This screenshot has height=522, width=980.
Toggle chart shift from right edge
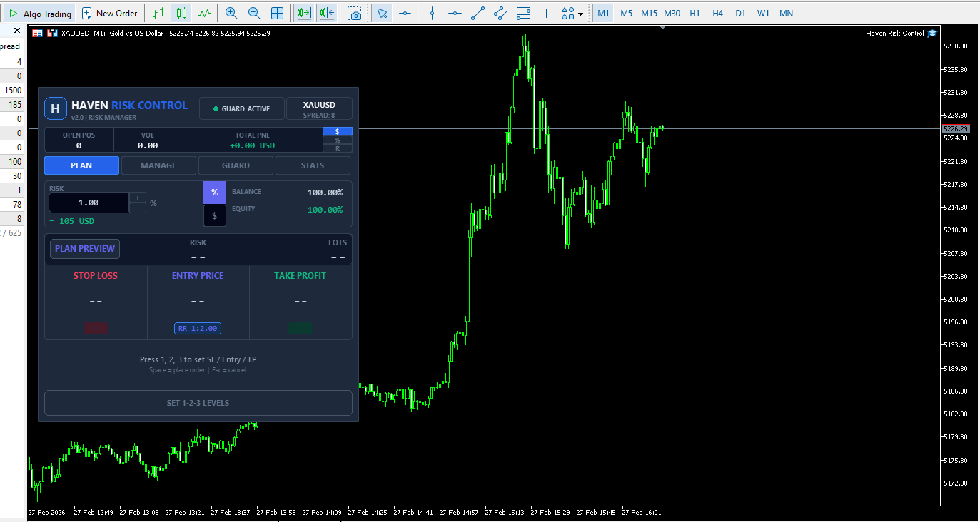[327, 13]
